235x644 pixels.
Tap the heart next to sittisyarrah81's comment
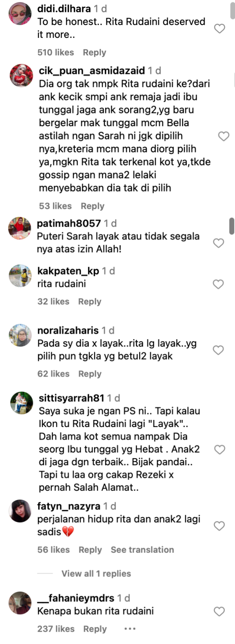point(220,449)
